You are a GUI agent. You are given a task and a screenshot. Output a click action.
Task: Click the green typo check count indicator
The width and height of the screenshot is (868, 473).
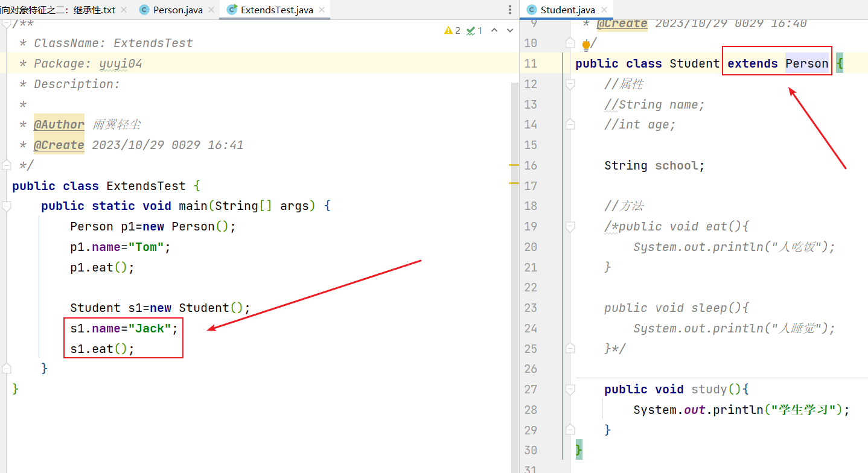(x=474, y=30)
